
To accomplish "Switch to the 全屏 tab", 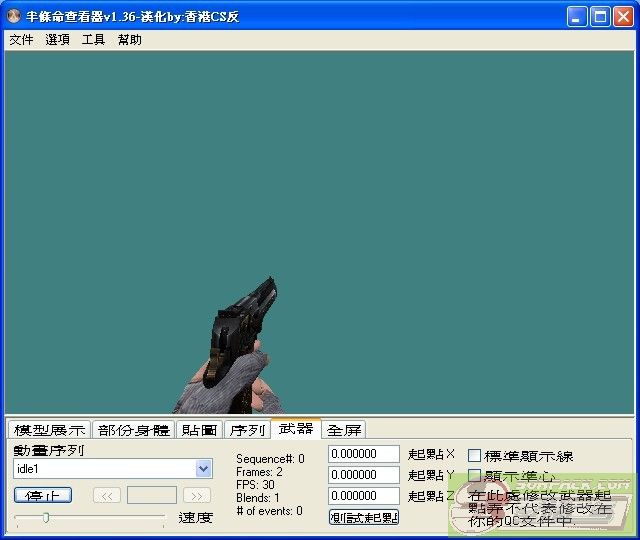I will pyautogui.click(x=344, y=430).
